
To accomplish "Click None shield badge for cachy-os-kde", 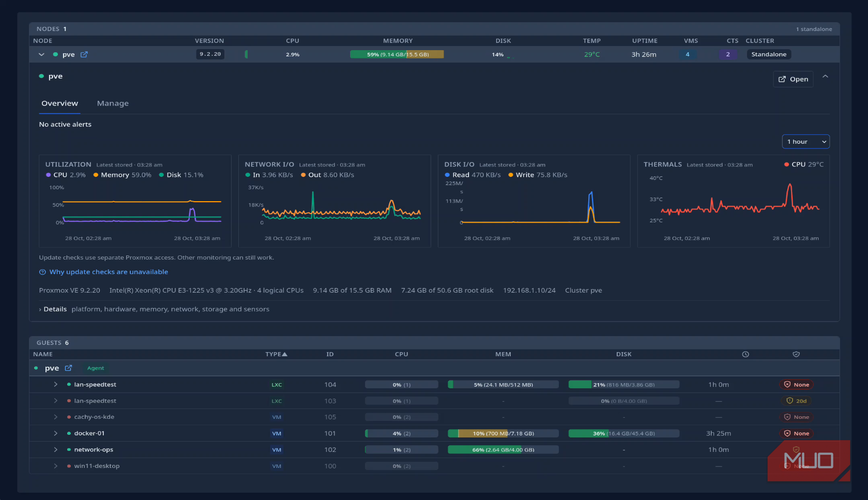I will tap(797, 417).
